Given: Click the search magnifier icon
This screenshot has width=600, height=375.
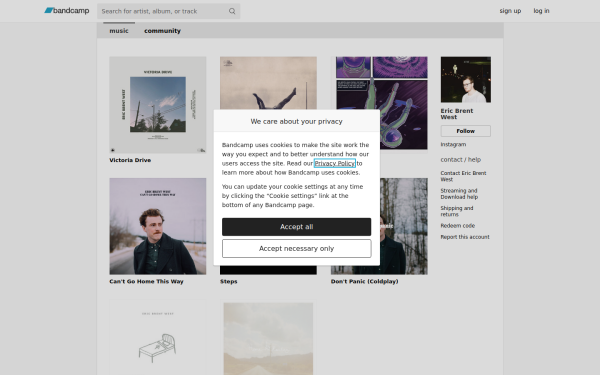Looking at the screenshot, I should [x=232, y=11].
